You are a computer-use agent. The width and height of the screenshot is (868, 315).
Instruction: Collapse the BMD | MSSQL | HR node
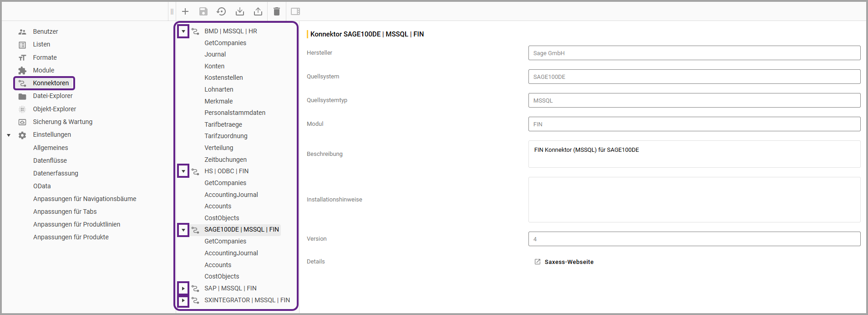pyautogui.click(x=183, y=31)
